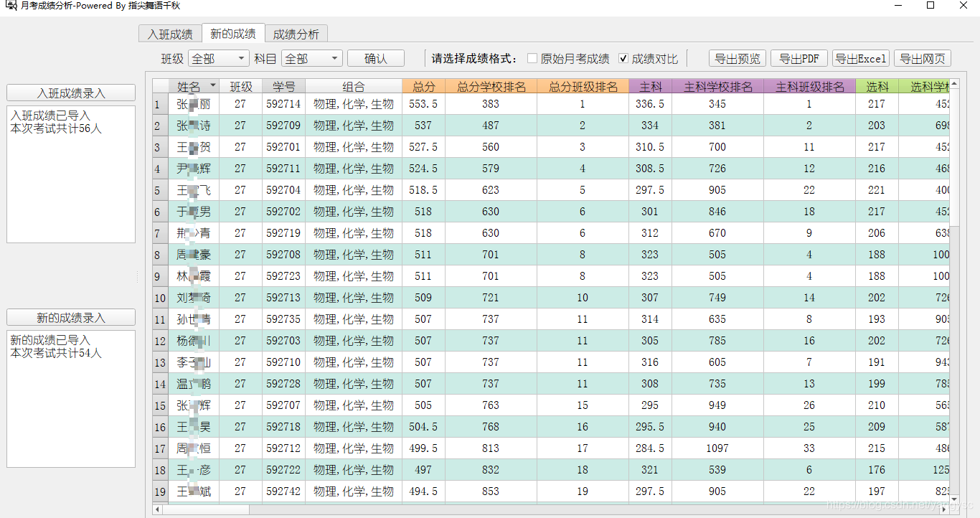980x518 pixels.
Task: Click the horizontal scrollbar thumb
Action: (x=206, y=509)
